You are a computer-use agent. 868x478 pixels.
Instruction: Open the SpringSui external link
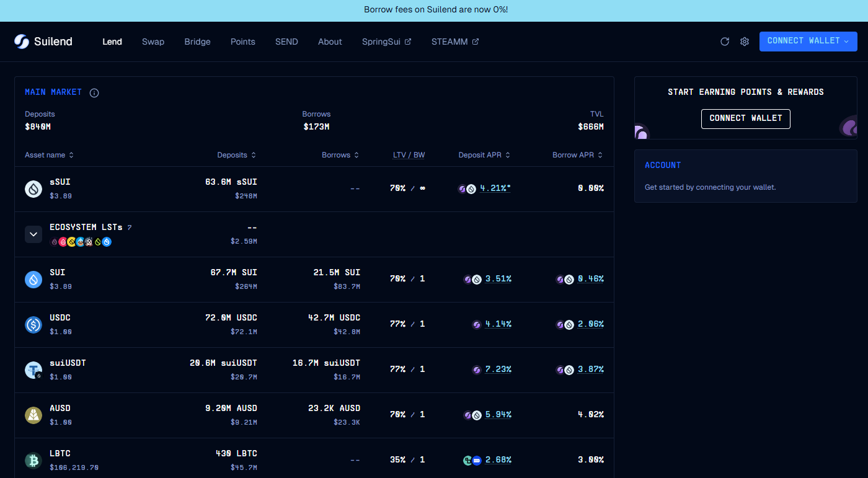[387, 42]
